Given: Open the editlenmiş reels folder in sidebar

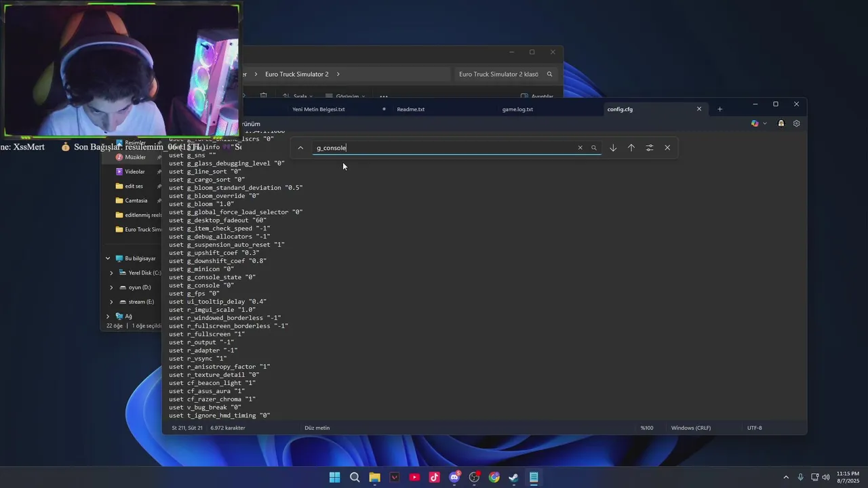Looking at the screenshot, I should pos(138,215).
